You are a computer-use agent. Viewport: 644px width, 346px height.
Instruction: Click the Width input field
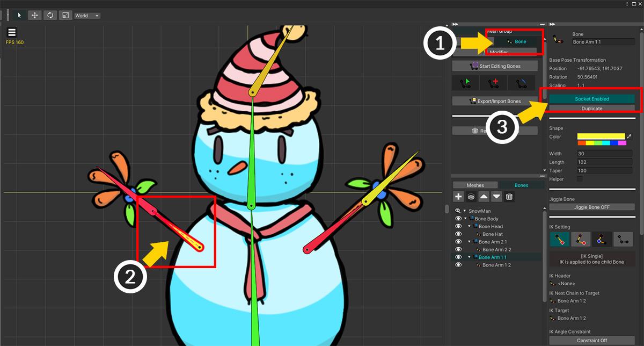click(x=605, y=154)
